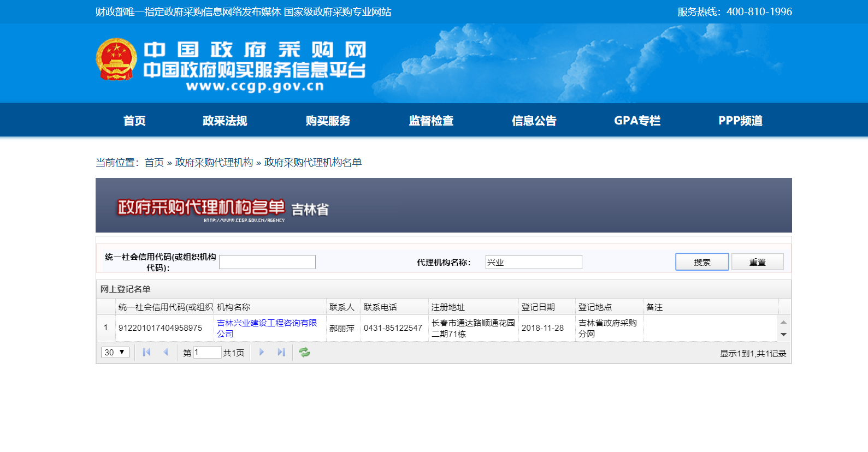Click the 登记地点 column header
868x452 pixels.
[x=609, y=307]
